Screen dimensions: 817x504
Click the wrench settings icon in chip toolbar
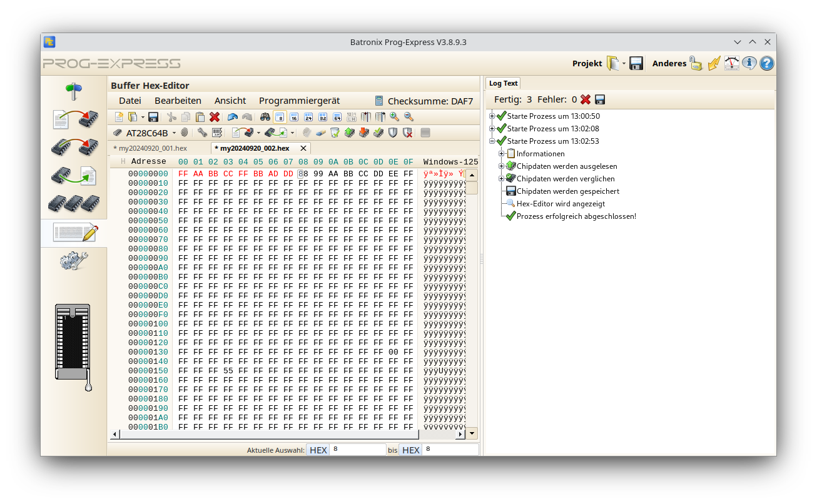202,133
